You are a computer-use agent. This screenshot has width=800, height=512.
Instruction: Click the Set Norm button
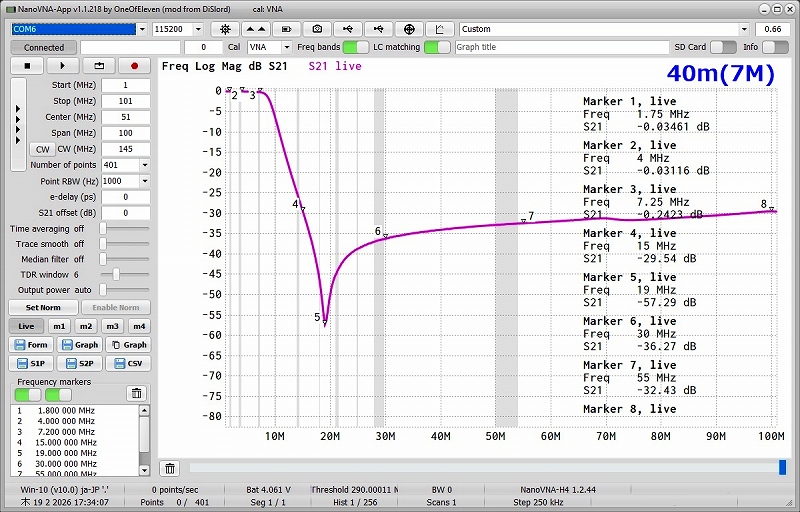[43, 308]
